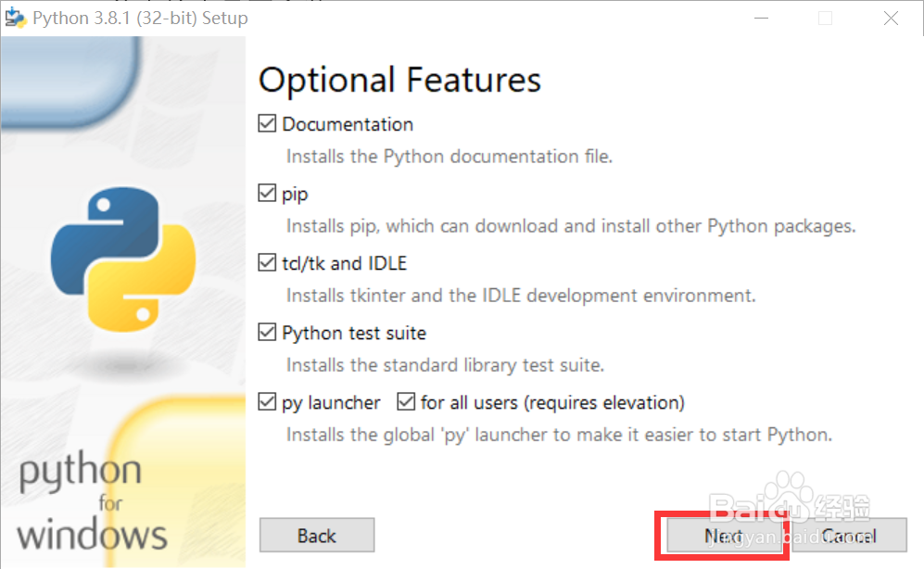Image resolution: width=924 pixels, height=569 pixels.
Task: Click the disabled maximize button
Action: pos(826,19)
